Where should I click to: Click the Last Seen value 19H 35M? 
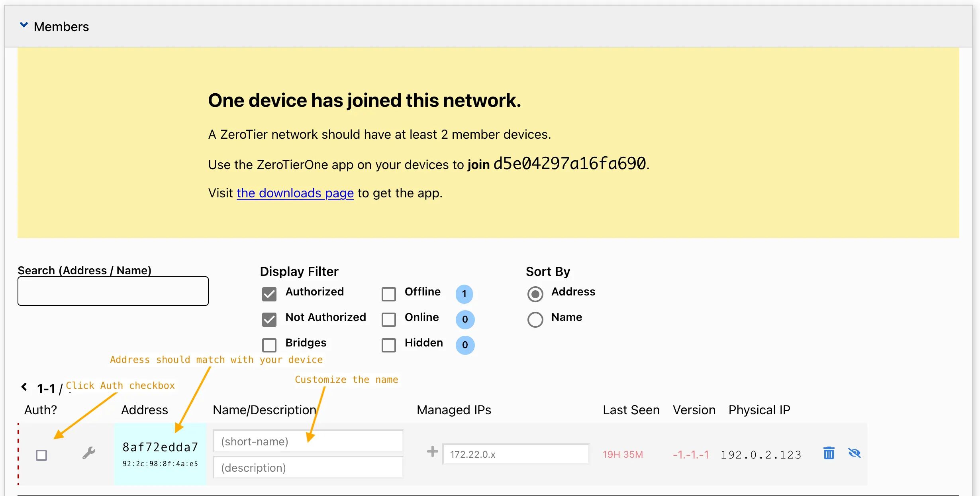[x=623, y=455]
